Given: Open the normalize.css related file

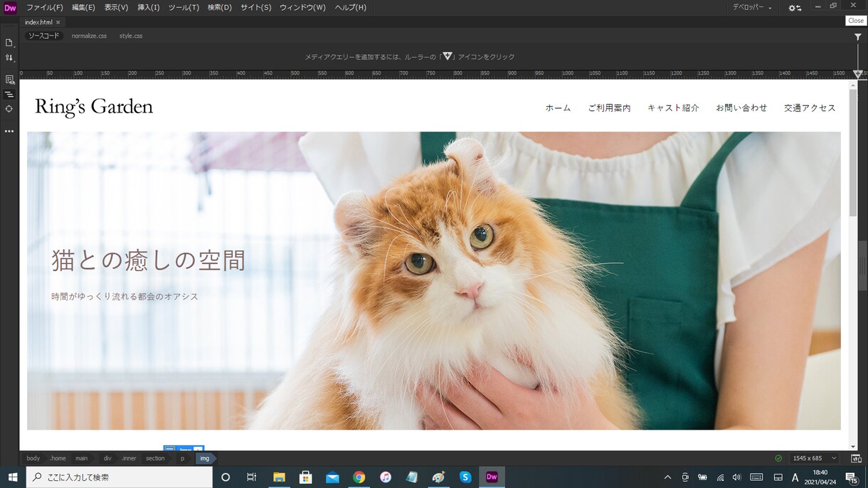Looking at the screenshot, I should pyautogui.click(x=89, y=36).
